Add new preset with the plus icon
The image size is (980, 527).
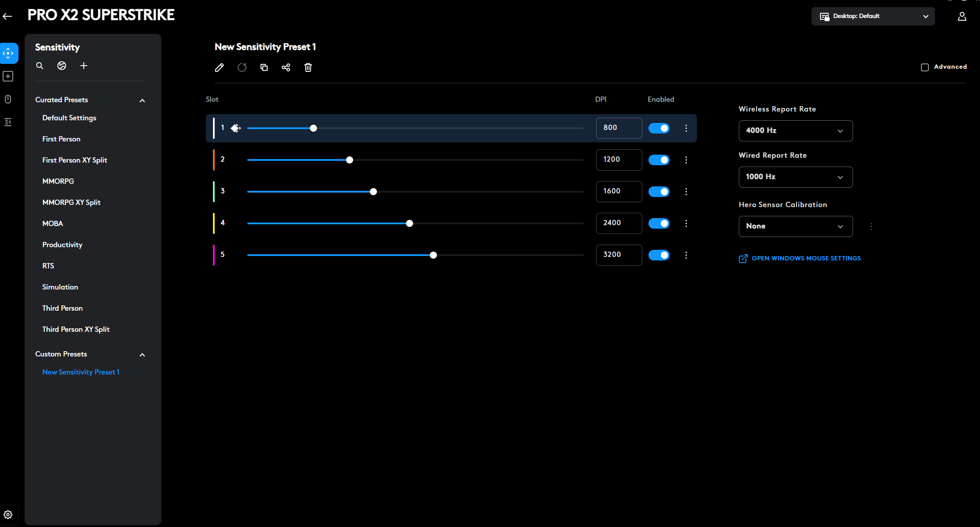[84, 66]
